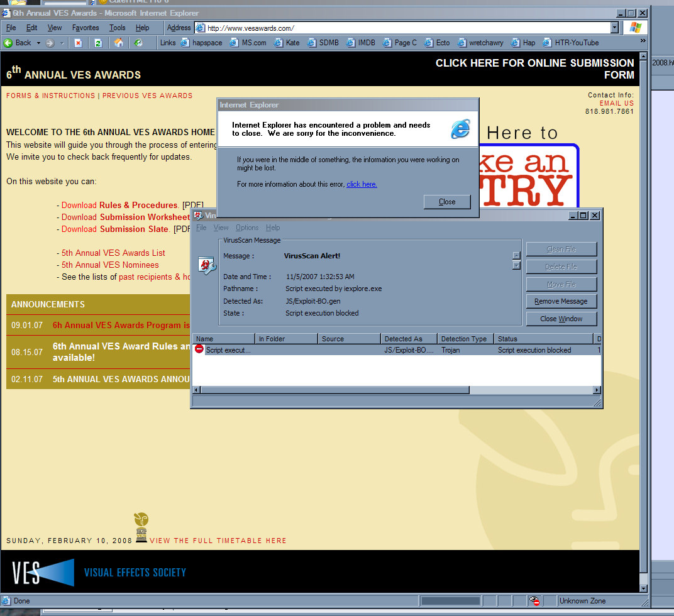Open the Back button history dropdown arrow

(38, 43)
